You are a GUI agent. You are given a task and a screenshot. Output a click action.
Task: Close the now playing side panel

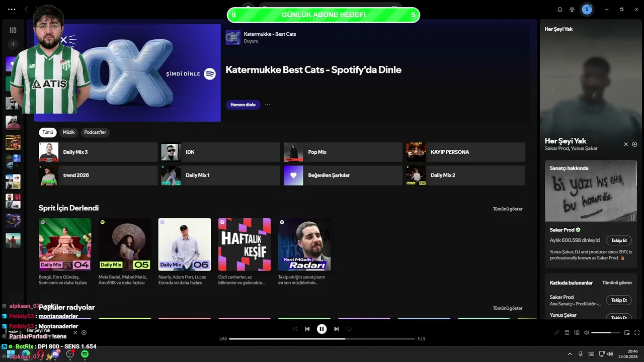pos(626,144)
